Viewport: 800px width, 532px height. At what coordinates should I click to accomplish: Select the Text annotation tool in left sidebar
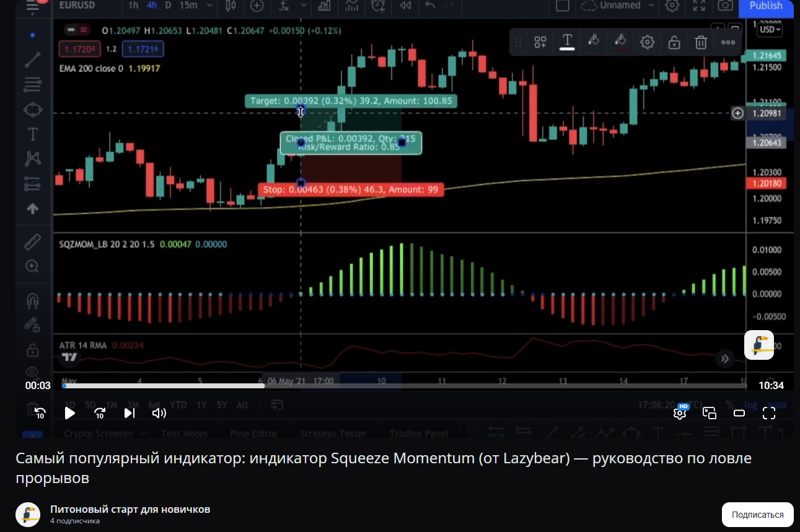pyautogui.click(x=32, y=134)
